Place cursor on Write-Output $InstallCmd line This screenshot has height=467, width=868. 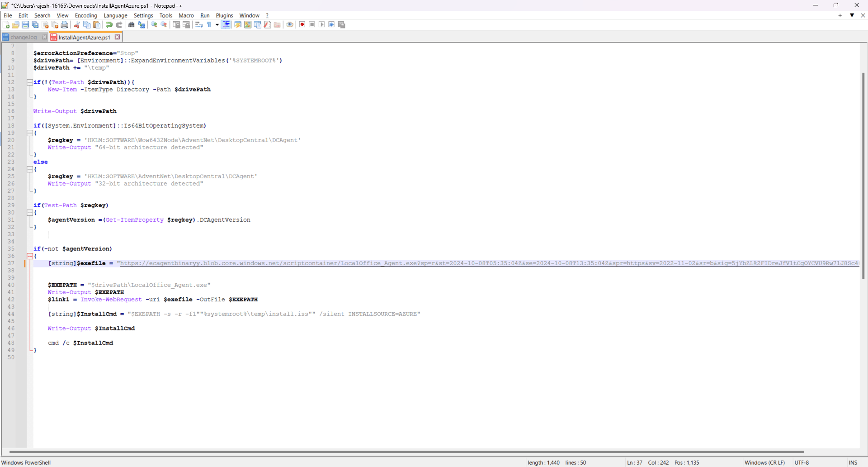91,329
